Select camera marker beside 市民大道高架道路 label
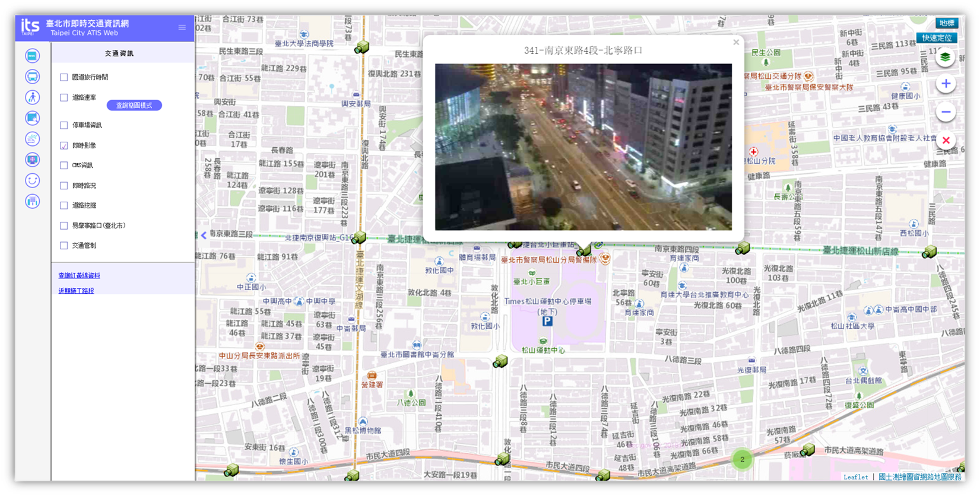 tap(807, 450)
